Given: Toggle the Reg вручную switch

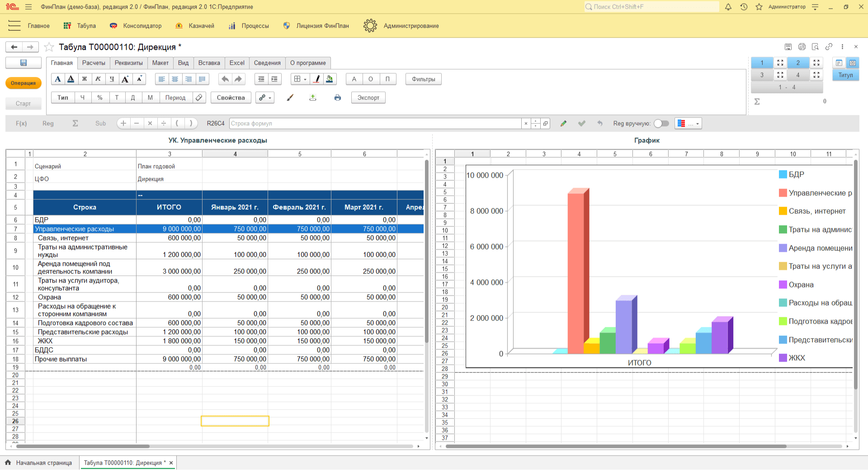Looking at the screenshot, I should 661,123.
